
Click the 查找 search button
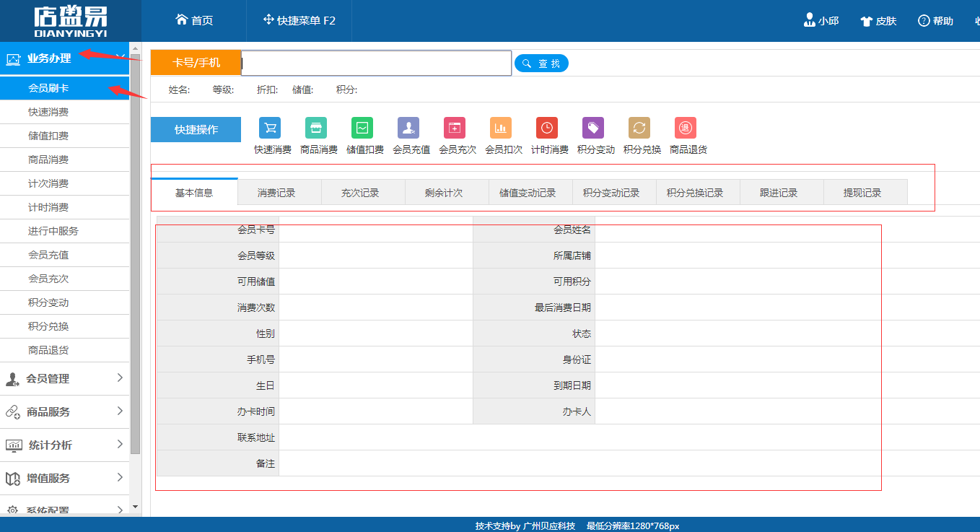coord(541,64)
